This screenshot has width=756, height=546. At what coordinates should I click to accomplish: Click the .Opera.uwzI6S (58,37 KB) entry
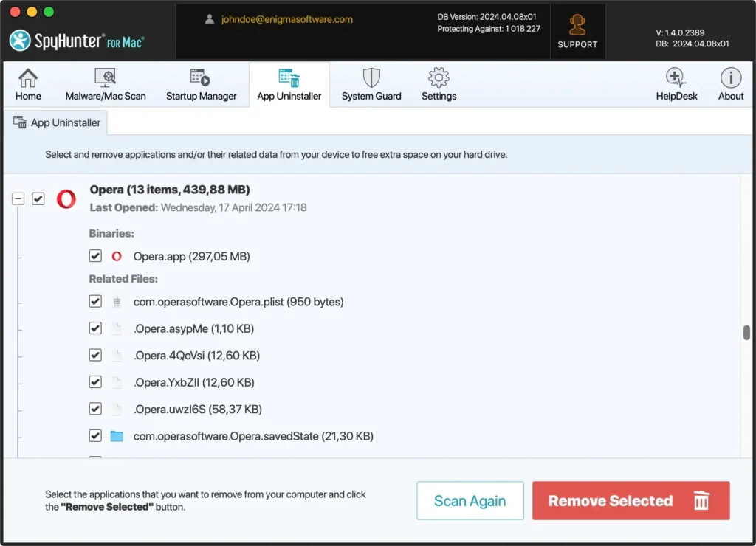[x=198, y=409]
